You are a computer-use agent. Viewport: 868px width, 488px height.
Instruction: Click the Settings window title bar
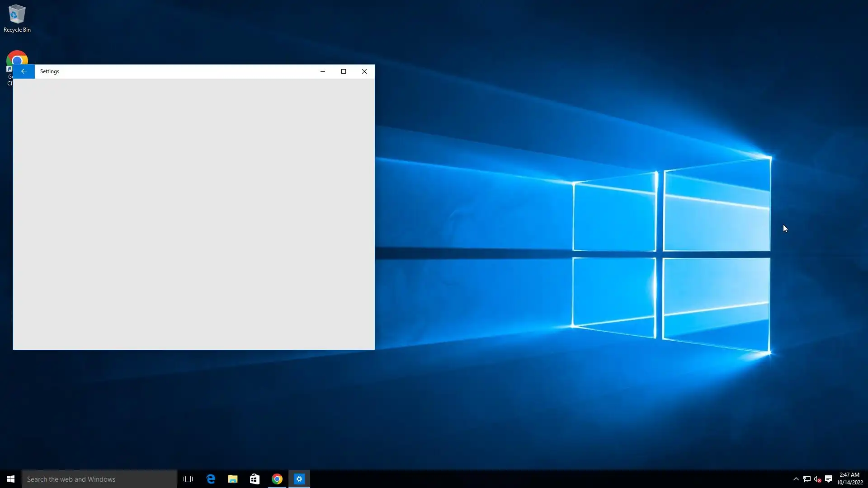(181, 71)
